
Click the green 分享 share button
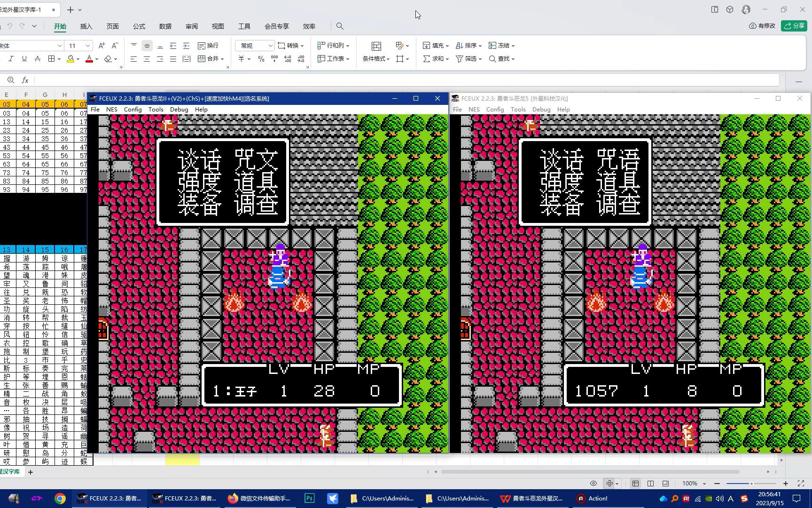794,26
